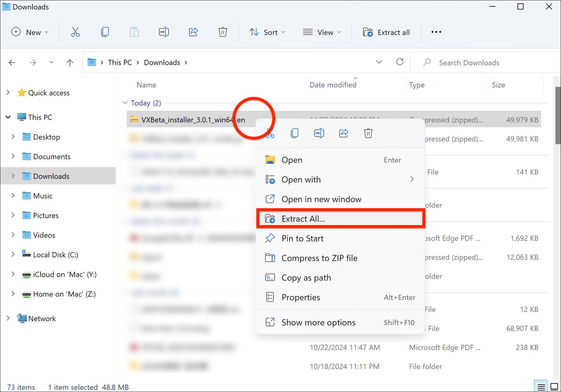Switch to the large icons view toggle

554,386
